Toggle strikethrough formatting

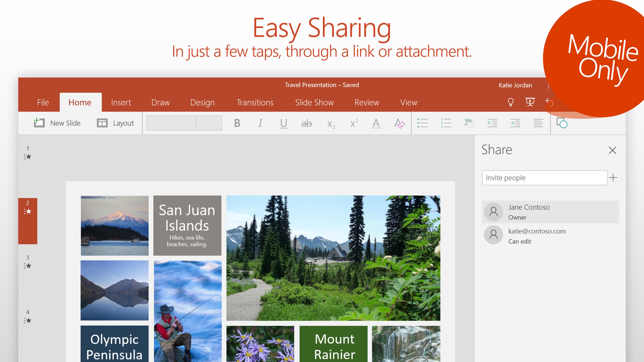[306, 123]
